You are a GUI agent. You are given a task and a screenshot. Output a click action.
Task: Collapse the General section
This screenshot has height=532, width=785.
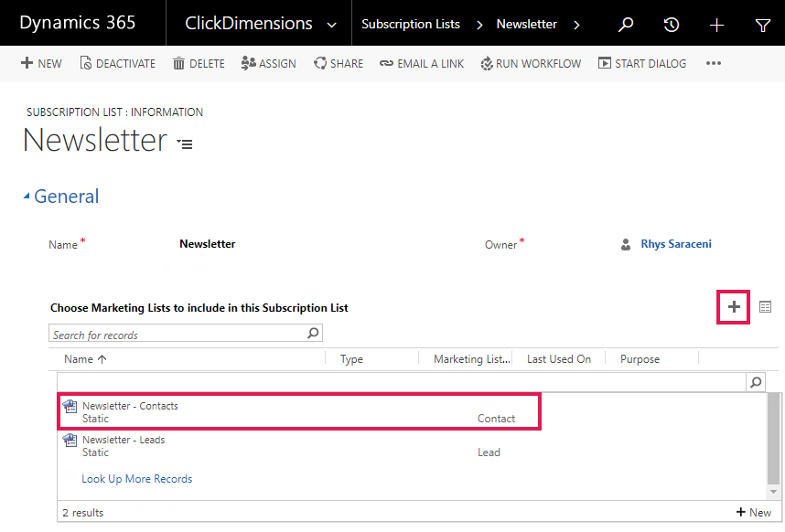[27, 196]
